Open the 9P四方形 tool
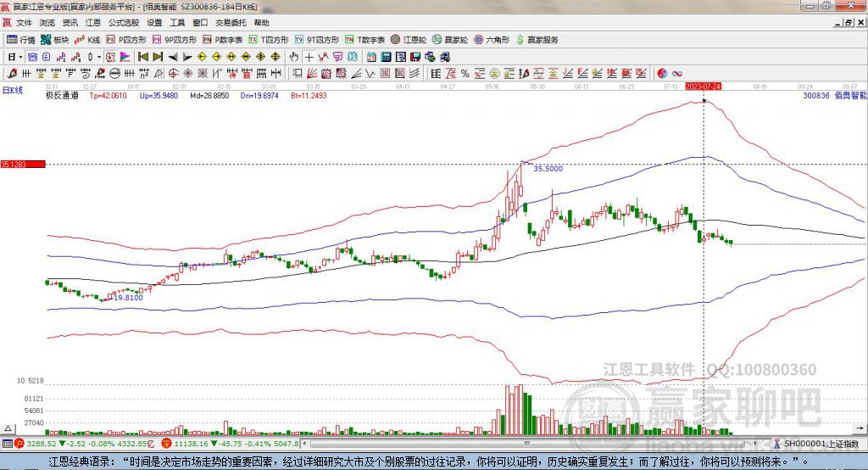The image size is (868, 470). click(175, 40)
